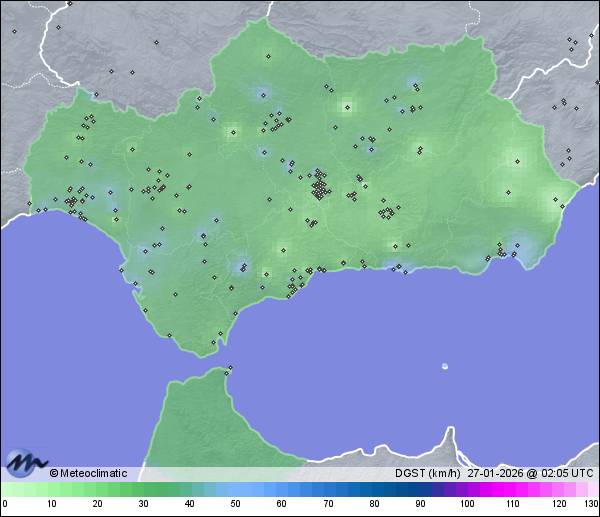Viewport: 600px width, 517px height.
Task: Select the station cluster near the southwest coast
Action: click(x=74, y=203)
